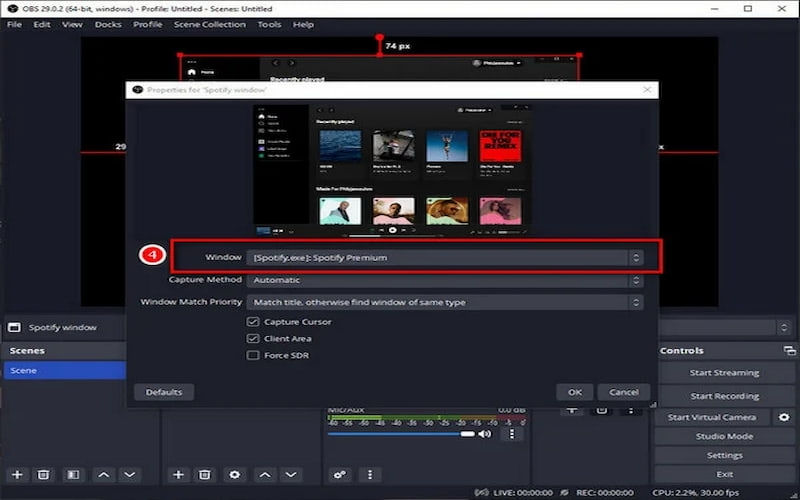Remove selected scene with trash icon
800x500 pixels.
point(44,474)
